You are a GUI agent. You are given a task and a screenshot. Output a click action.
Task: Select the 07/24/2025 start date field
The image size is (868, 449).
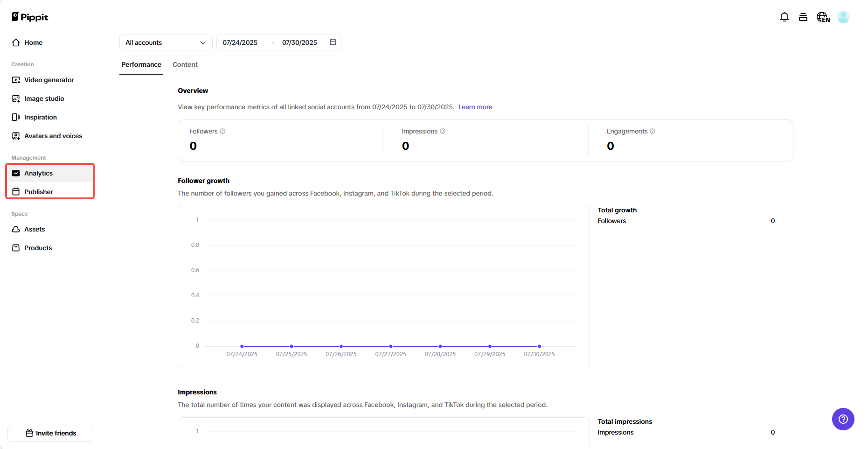[x=240, y=42]
